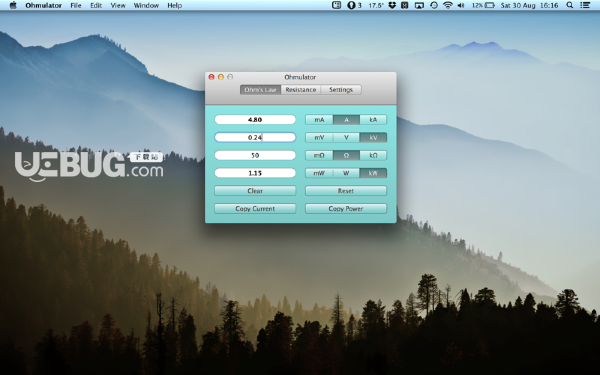Open the Window menu
This screenshot has width=600, height=375.
click(146, 5)
